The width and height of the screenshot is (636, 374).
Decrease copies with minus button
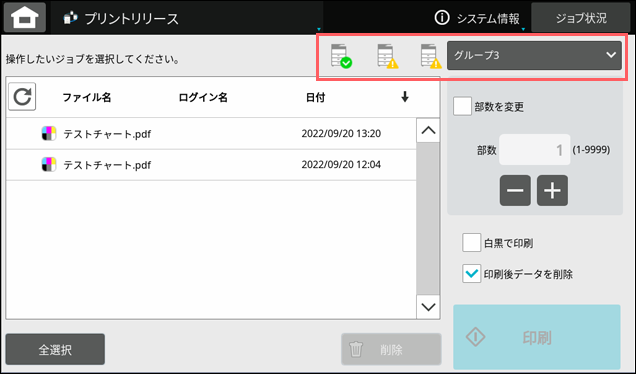coord(515,191)
